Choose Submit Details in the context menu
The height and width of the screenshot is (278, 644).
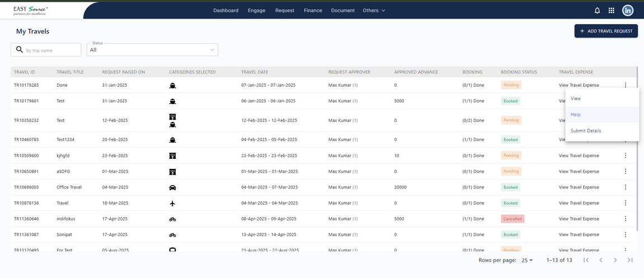pos(586,130)
